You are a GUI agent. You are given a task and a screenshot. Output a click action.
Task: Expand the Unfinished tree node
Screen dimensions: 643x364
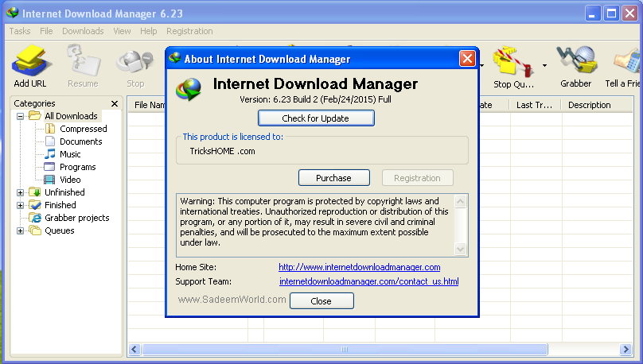coord(20,192)
